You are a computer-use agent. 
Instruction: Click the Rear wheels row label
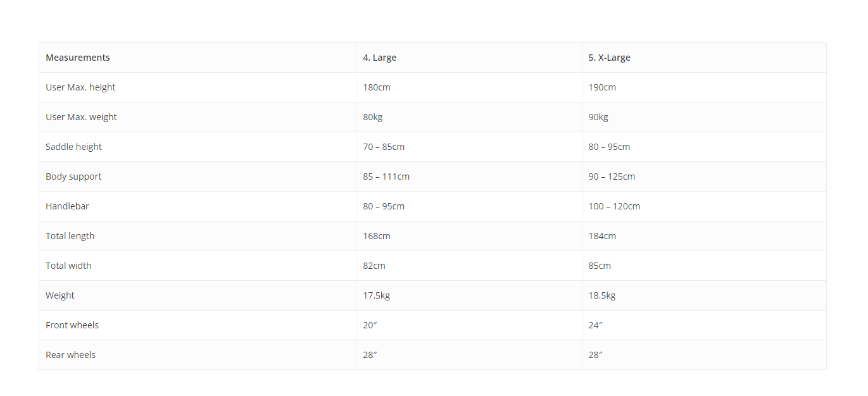[x=70, y=355]
